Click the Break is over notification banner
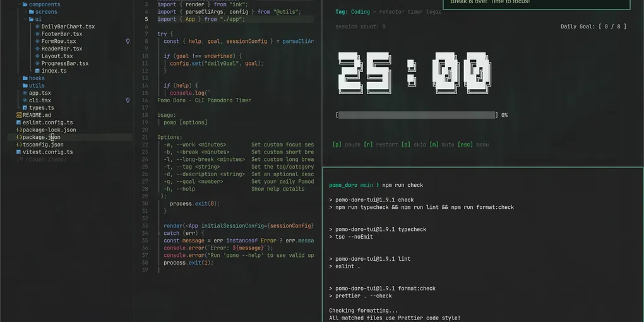The image size is (644, 322). tap(537, 4)
